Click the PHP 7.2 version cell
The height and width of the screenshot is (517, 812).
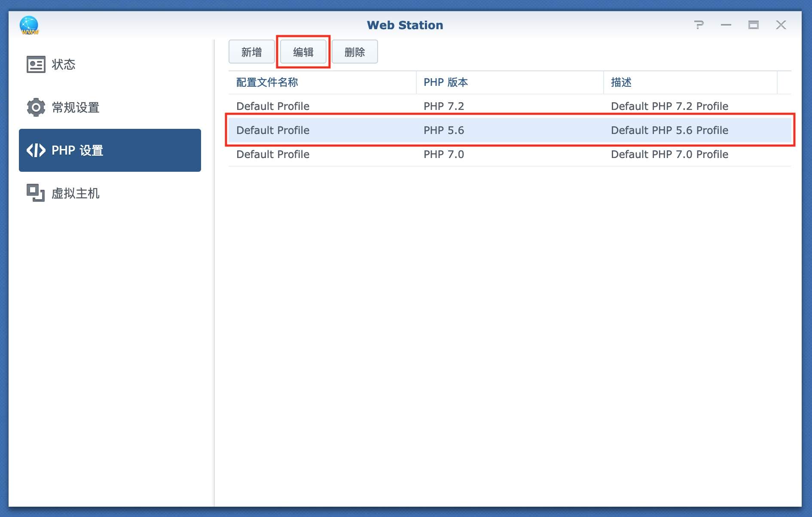point(444,106)
